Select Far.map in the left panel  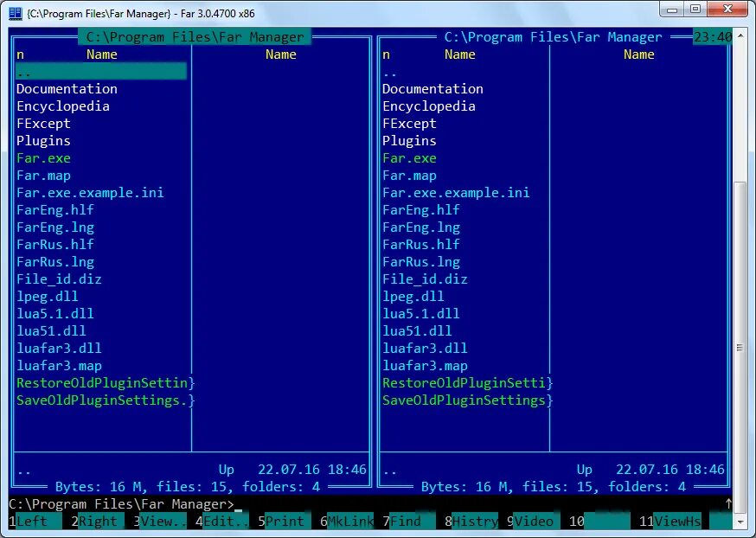43,176
